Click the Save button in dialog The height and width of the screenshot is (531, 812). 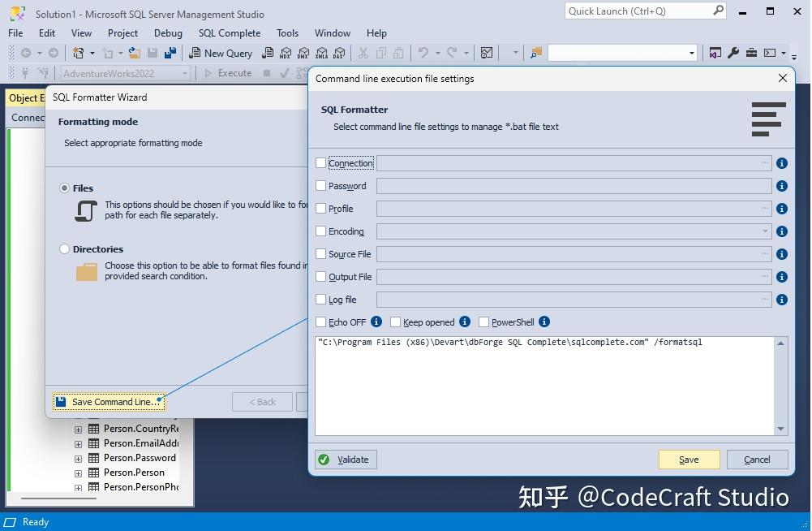tap(689, 460)
